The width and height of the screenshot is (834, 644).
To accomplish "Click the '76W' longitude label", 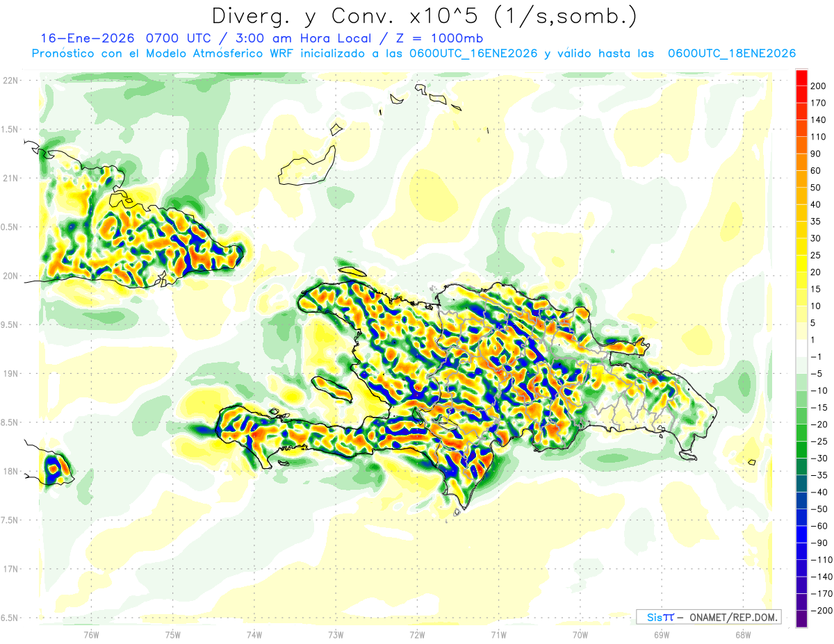I will [91, 634].
